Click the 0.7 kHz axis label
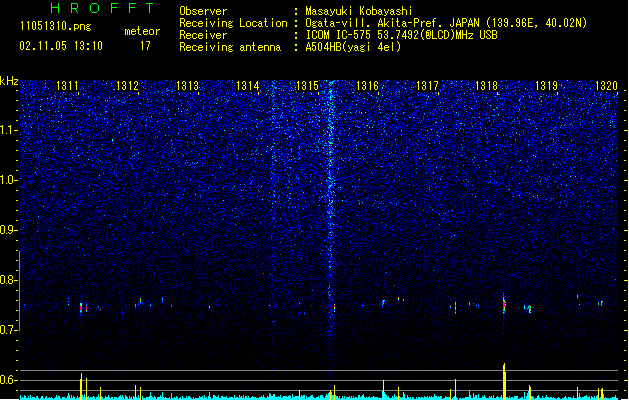The height and width of the screenshot is (400, 629). [x=9, y=330]
